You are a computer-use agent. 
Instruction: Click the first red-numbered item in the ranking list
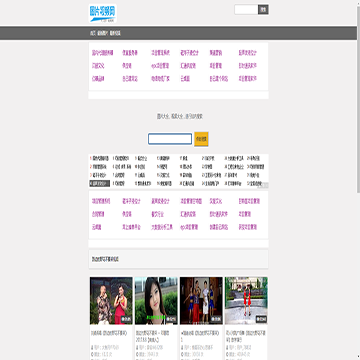(x=99, y=158)
